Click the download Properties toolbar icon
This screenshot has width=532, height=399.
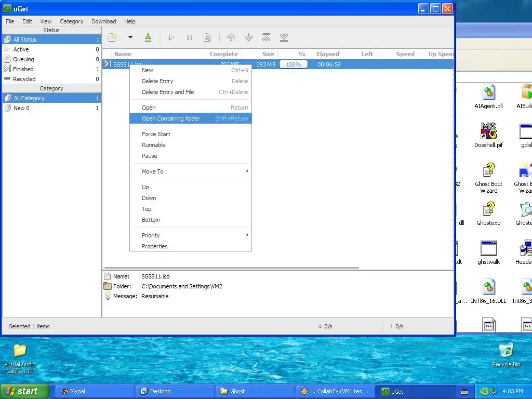(207, 37)
